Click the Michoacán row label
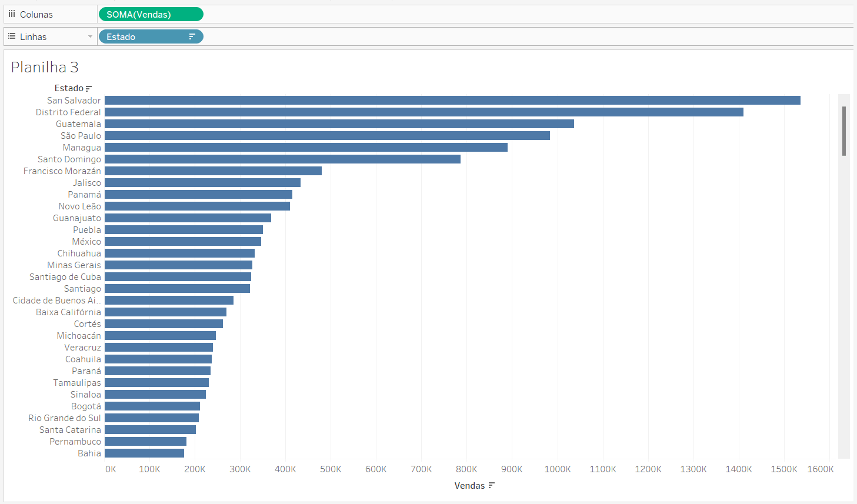Image resolution: width=857 pixels, height=504 pixels. tap(79, 336)
